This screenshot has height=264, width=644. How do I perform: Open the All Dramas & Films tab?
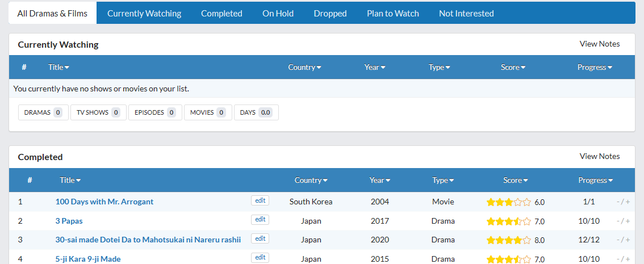53,13
